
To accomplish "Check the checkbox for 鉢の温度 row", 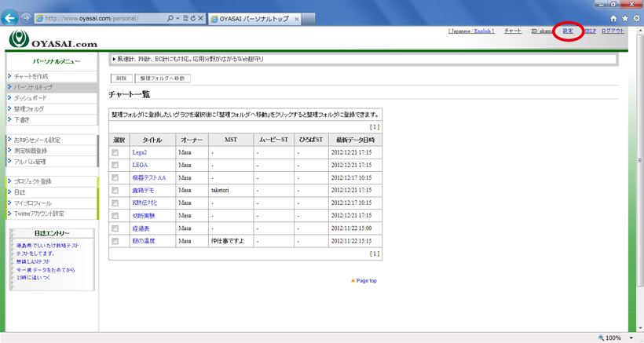I will click(115, 241).
